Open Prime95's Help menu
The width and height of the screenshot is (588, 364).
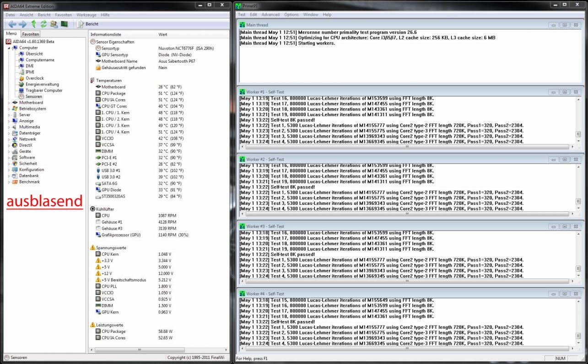coord(327,15)
